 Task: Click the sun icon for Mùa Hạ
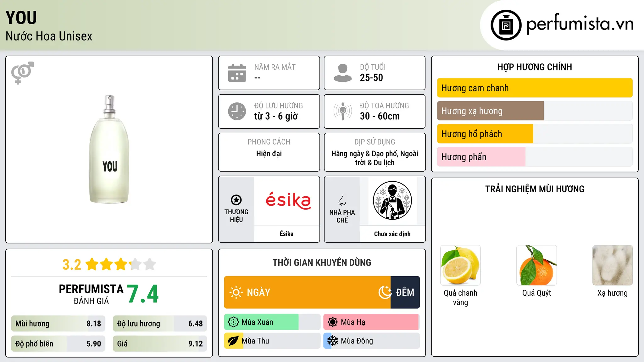coord(333,322)
